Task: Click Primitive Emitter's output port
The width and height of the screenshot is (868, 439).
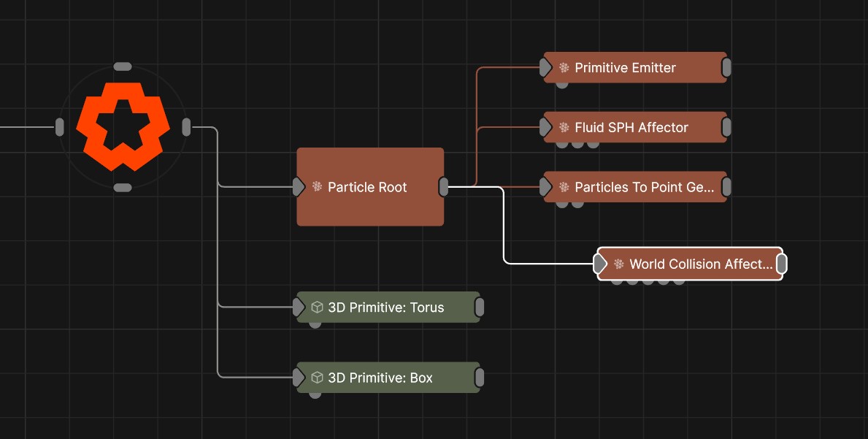Action: pyautogui.click(x=726, y=67)
